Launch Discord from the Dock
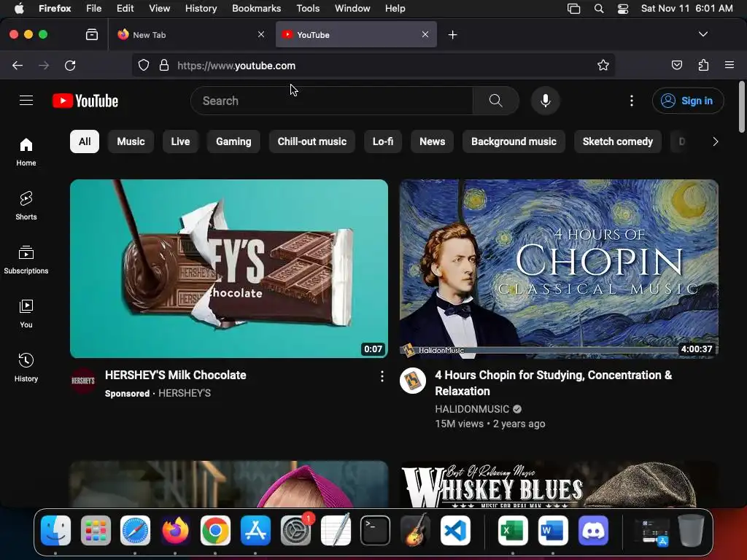Image resolution: width=747 pixels, height=560 pixels. pyautogui.click(x=593, y=530)
